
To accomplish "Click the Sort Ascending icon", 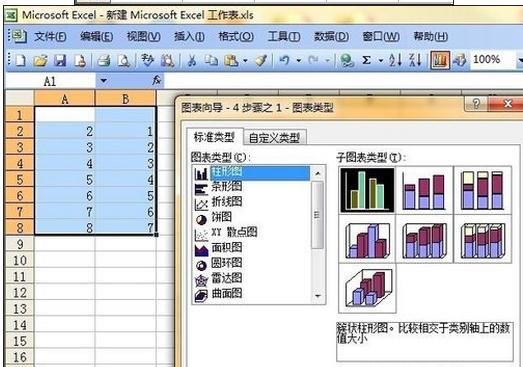I will (x=395, y=60).
